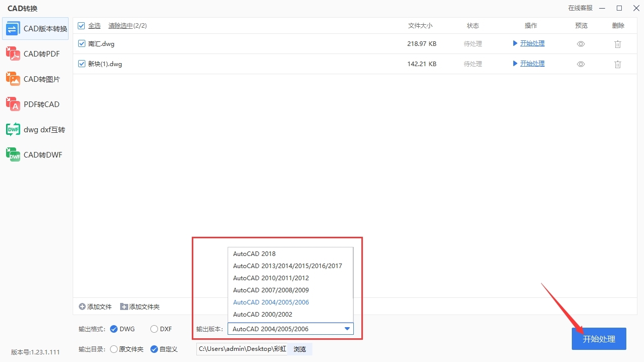Click the output path input field
The width and height of the screenshot is (644, 362).
click(242, 349)
